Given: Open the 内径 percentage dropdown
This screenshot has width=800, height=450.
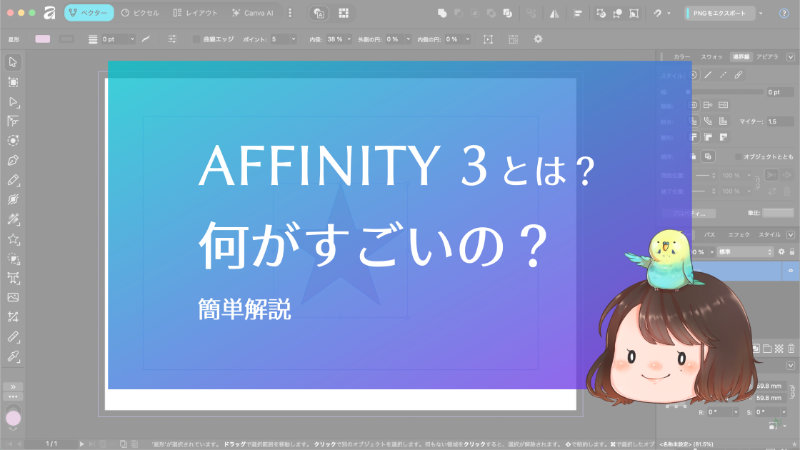Looking at the screenshot, I should (x=349, y=39).
